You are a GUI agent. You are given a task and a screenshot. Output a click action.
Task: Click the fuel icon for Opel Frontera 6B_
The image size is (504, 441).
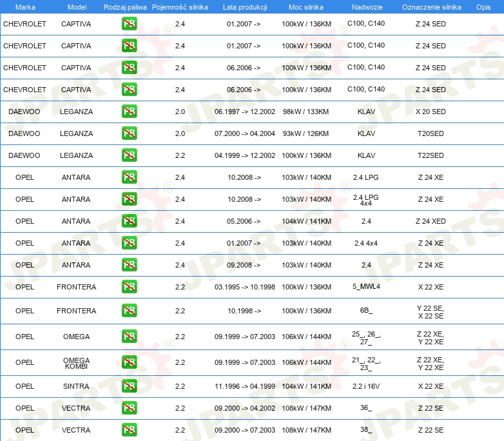(x=129, y=311)
